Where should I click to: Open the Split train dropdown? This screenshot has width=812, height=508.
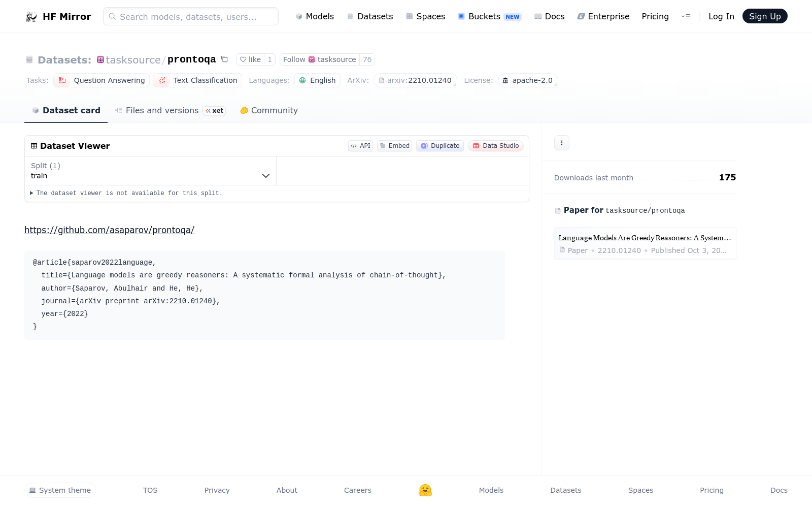click(151, 171)
